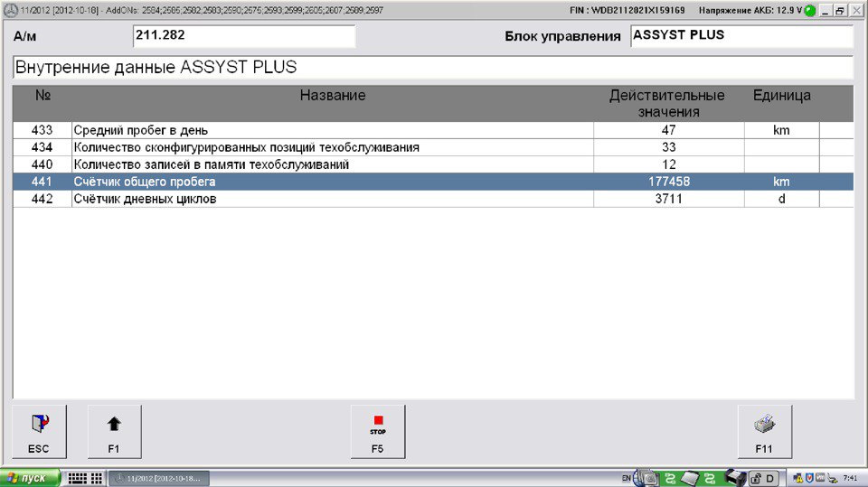Switch to the 11/2012 taskbar window button

pyautogui.click(x=159, y=479)
